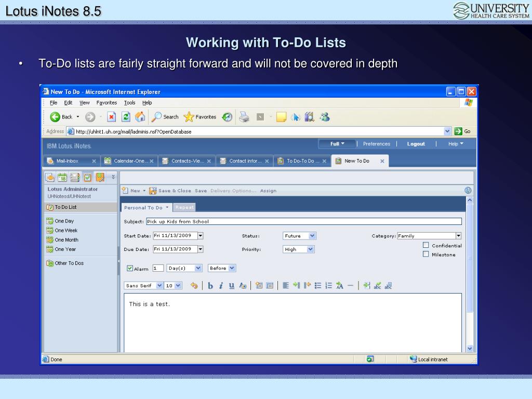Run spell check abc icon
This screenshot has height=399, width=532.
377,286
